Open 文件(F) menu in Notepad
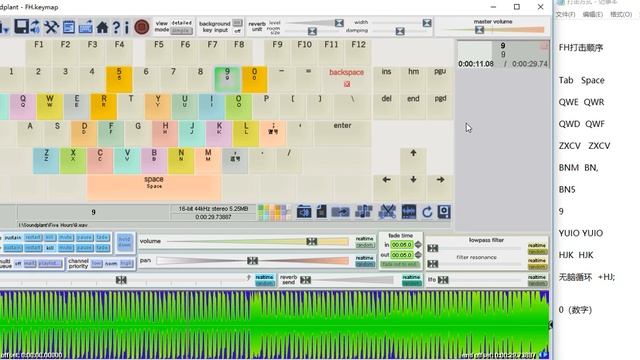This screenshot has width=640, height=360. coord(565,14)
